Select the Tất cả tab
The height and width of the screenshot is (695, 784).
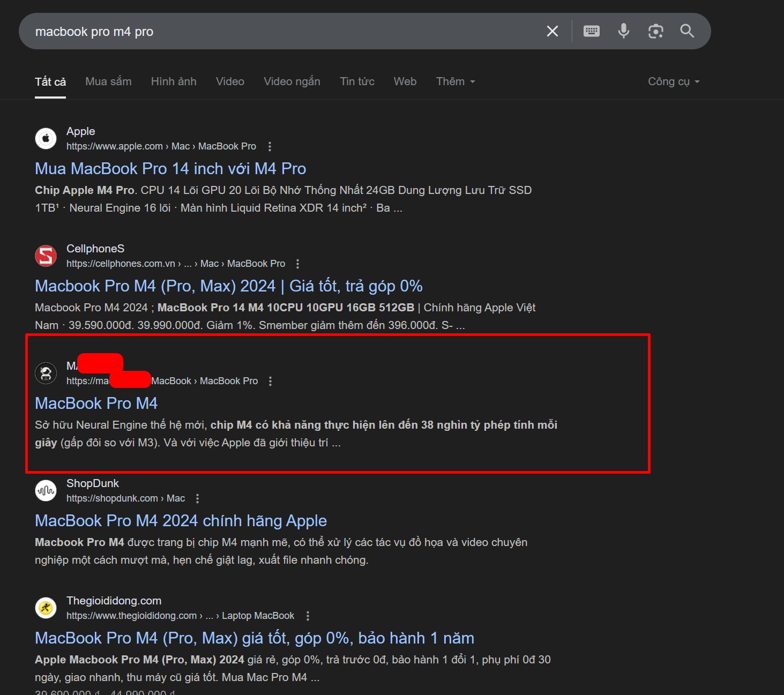click(x=50, y=81)
